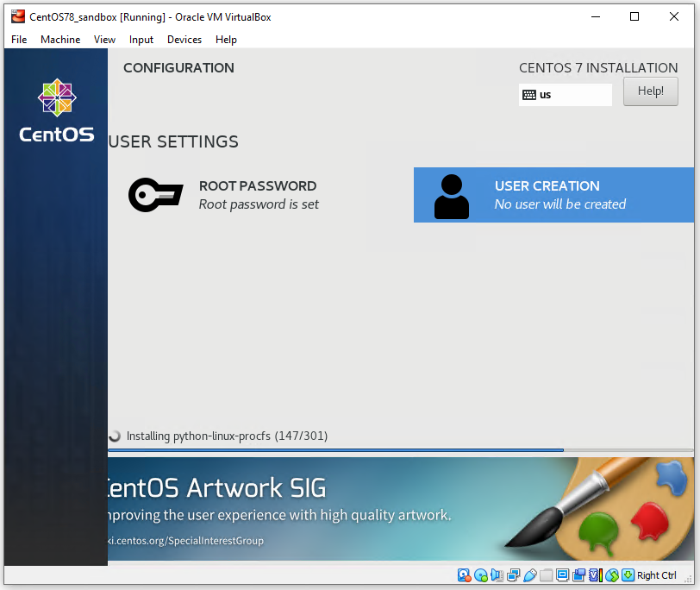Open the USER CREATION settings
Viewport: 700px width, 590px height.
(552, 195)
